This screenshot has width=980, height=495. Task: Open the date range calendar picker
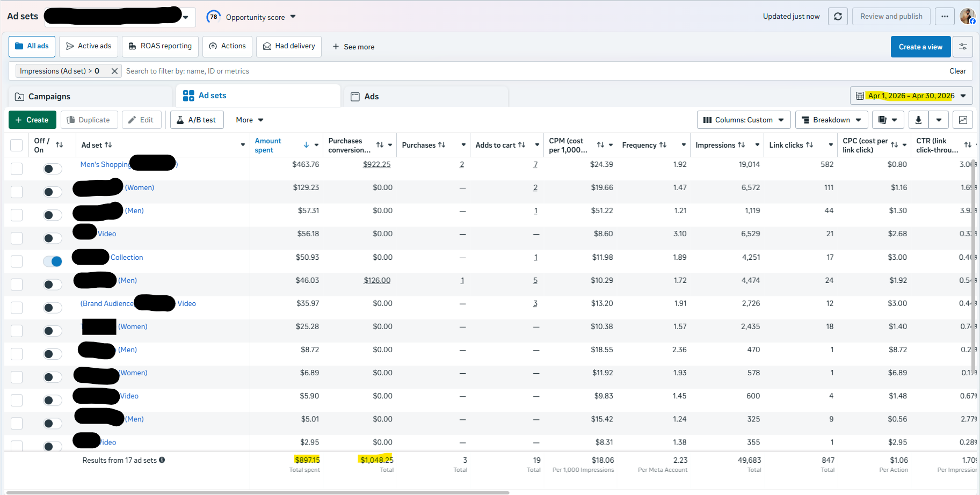[911, 96]
